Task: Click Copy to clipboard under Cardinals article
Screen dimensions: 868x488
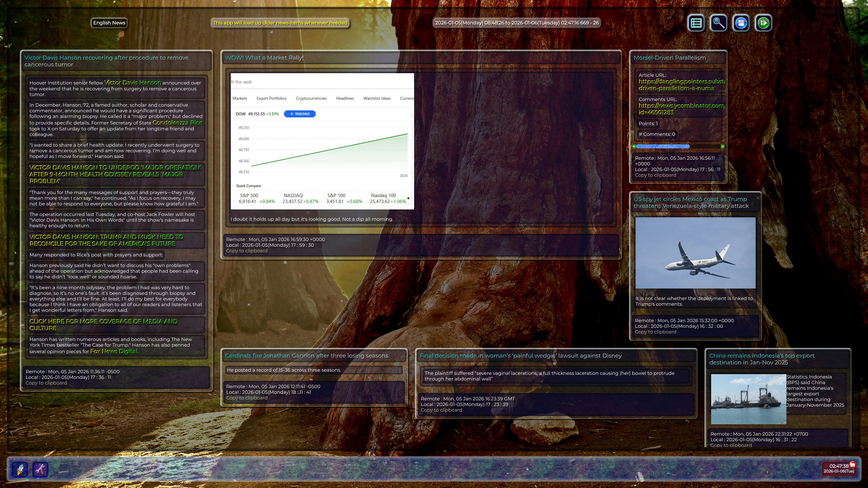Action: coord(247,398)
